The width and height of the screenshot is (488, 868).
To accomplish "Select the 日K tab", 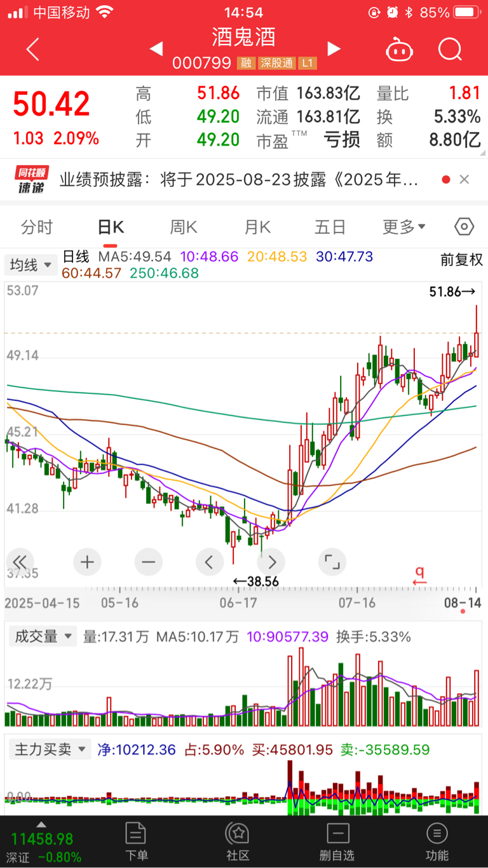I will coord(111,227).
